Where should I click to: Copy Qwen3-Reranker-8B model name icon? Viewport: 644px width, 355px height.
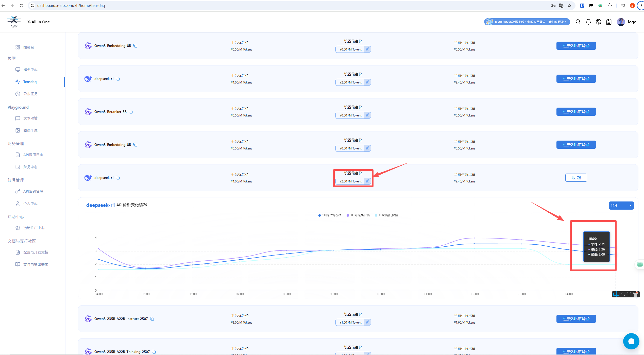coord(131,112)
